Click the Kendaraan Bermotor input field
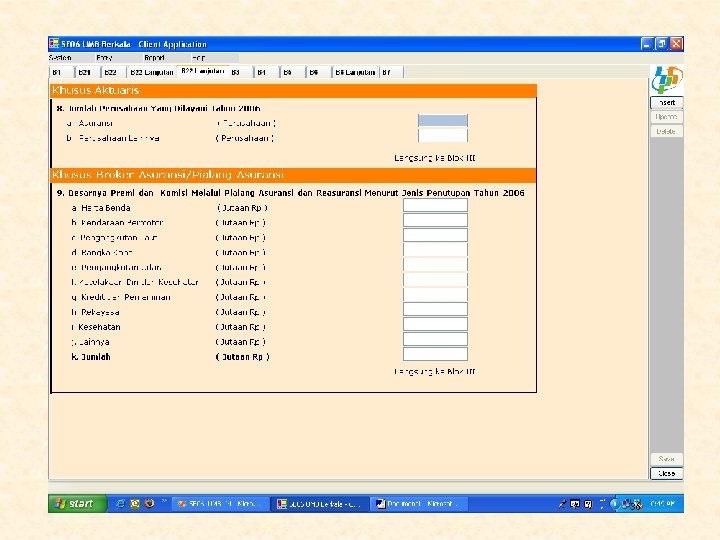The width and height of the screenshot is (720, 540). coord(435,220)
